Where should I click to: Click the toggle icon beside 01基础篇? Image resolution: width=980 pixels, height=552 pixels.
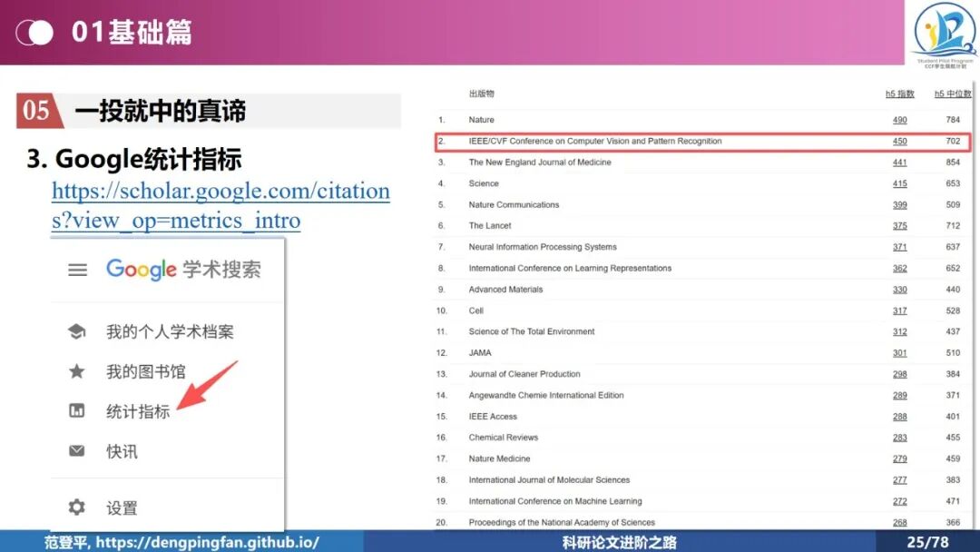point(35,33)
